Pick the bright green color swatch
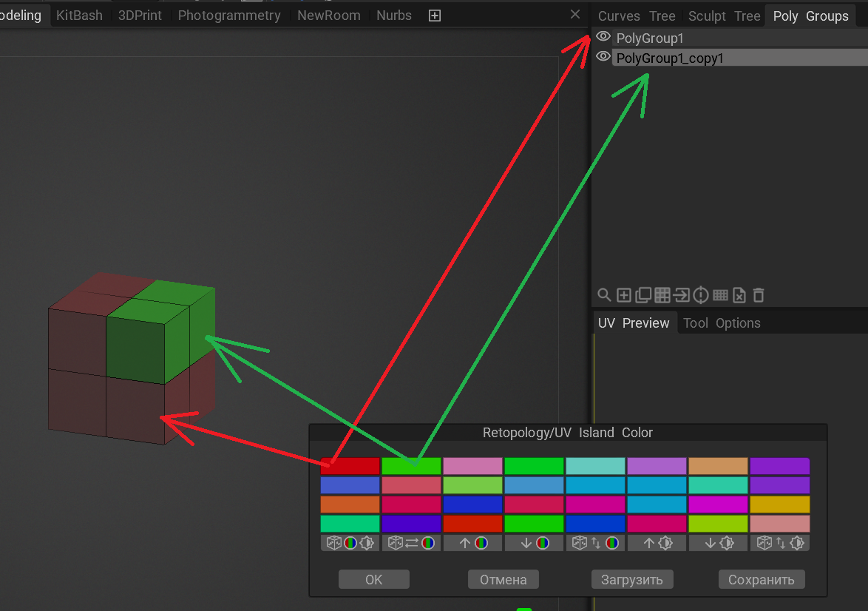This screenshot has width=868, height=611. [x=411, y=465]
